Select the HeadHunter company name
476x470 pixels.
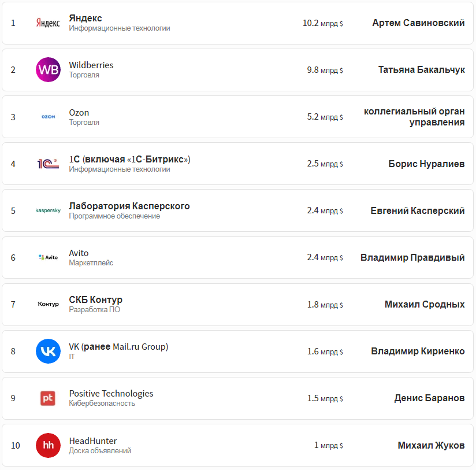(93, 441)
